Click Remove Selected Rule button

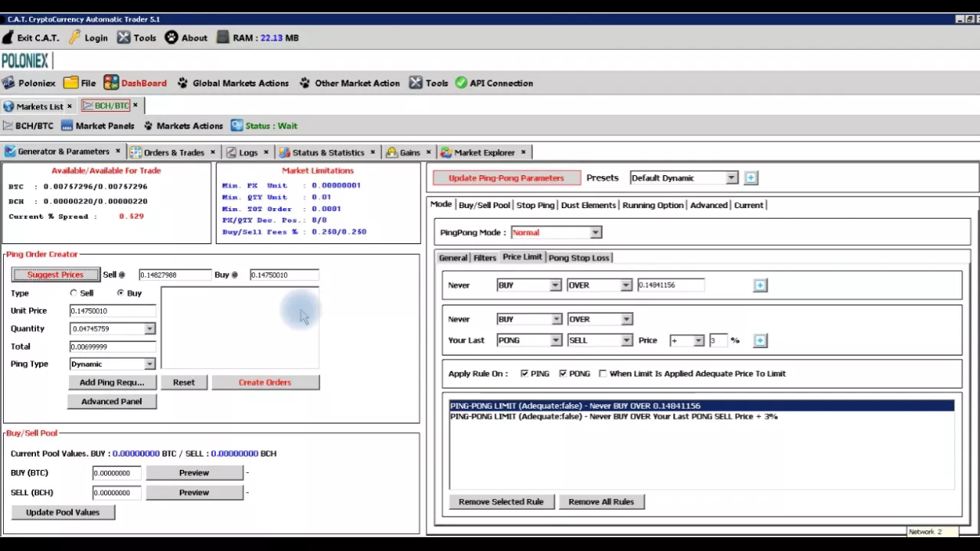point(501,502)
